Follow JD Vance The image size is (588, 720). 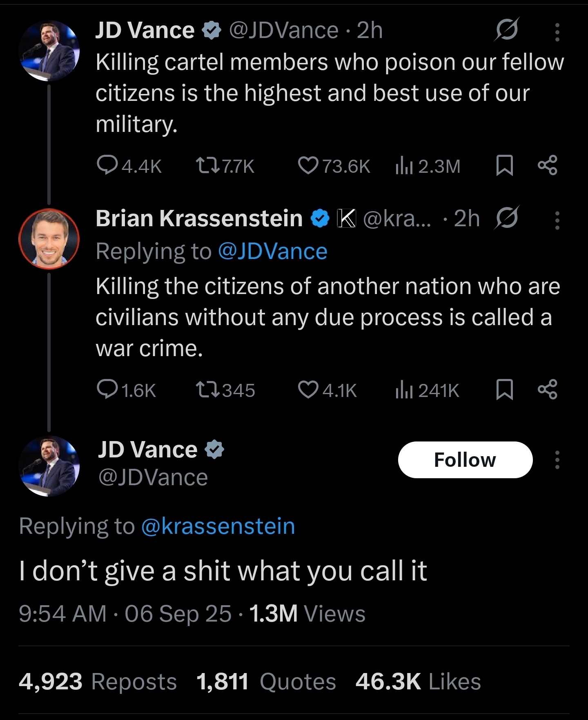tap(465, 460)
